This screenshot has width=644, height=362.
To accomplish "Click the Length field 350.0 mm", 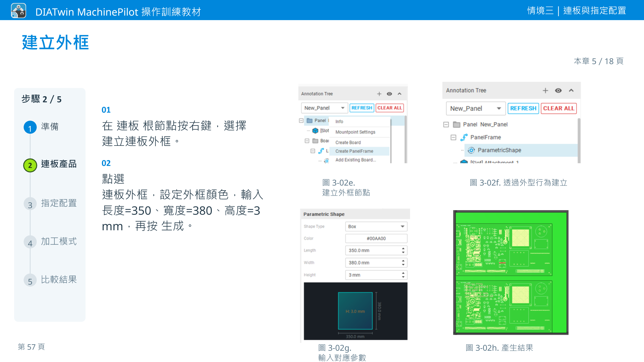I will coord(376,251).
